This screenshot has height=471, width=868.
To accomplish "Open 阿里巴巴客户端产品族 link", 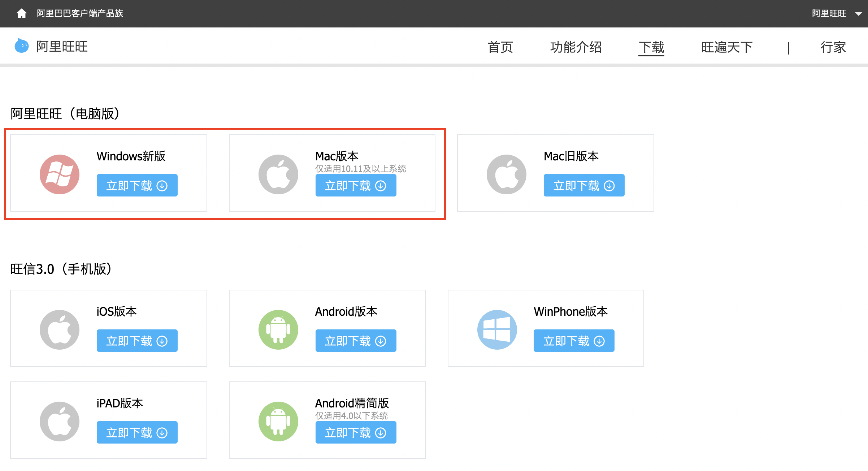I will click(x=80, y=13).
